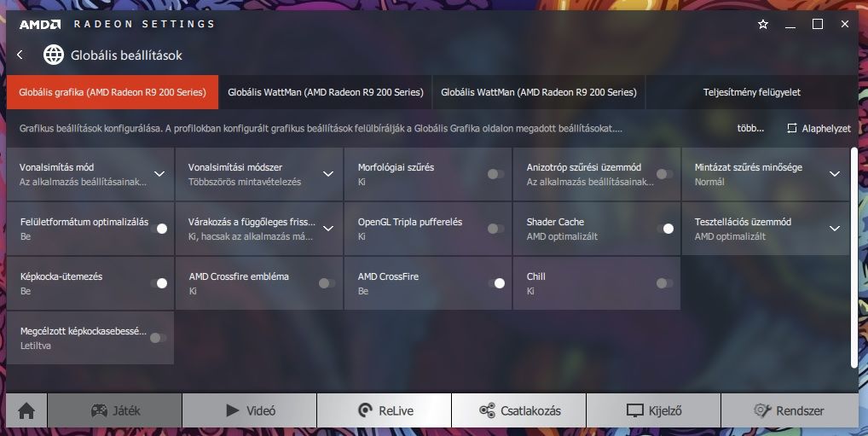Viewport: 868px width, 436px height.
Task: Open the Rendszer section
Action: 790,410
